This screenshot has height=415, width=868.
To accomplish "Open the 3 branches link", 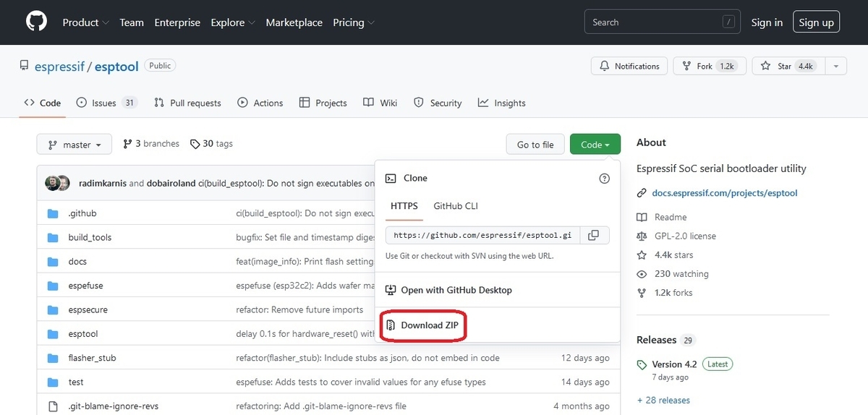I will (151, 144).
